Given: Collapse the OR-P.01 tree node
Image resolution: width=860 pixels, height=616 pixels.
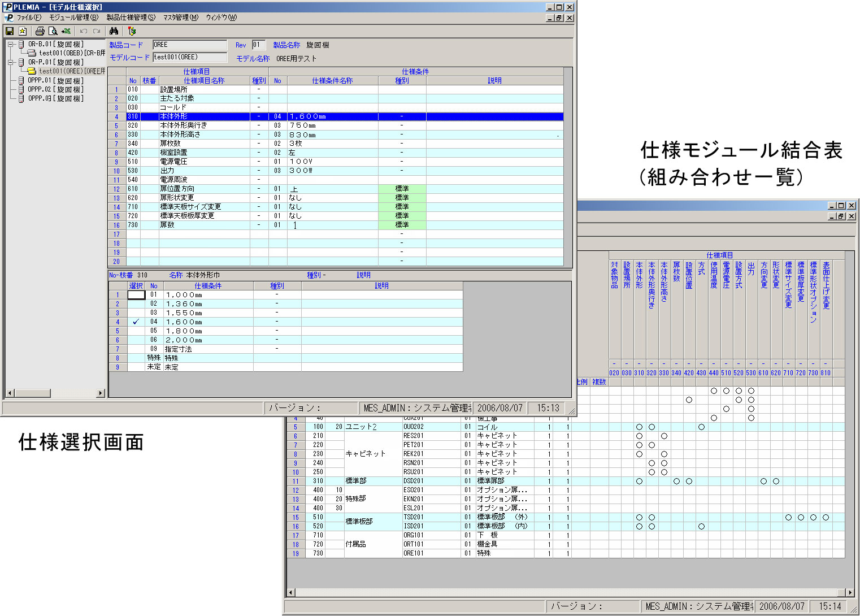Looking at the screenshot, I should 10,62.
